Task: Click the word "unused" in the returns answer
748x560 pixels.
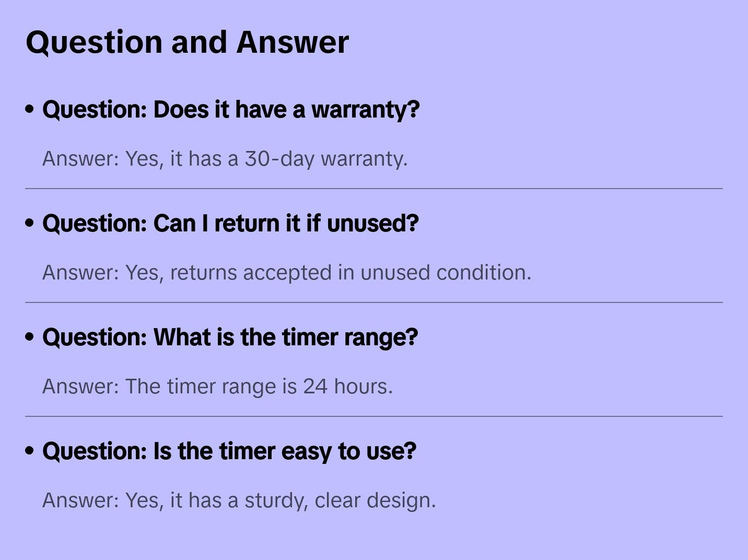Action: [395, 273]
